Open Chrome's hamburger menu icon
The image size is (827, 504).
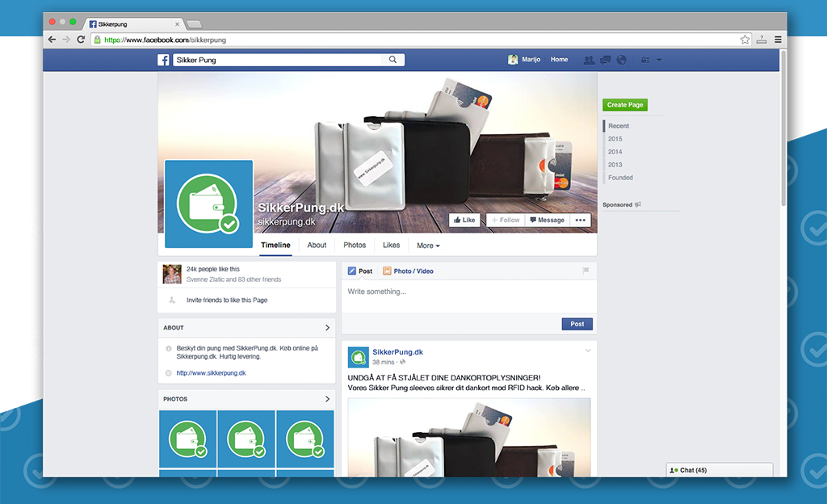[x=778, y=40]
